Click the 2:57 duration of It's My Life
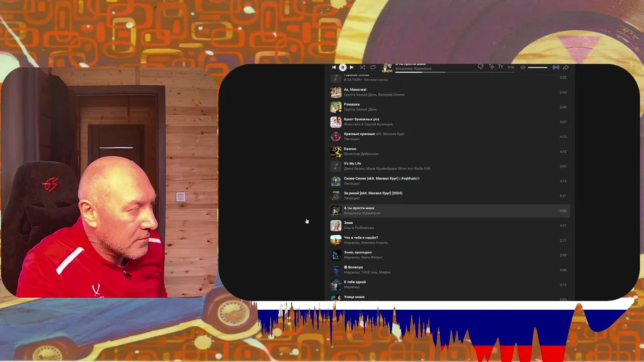This screenshot has height=362, width=644. coord(563,166)
